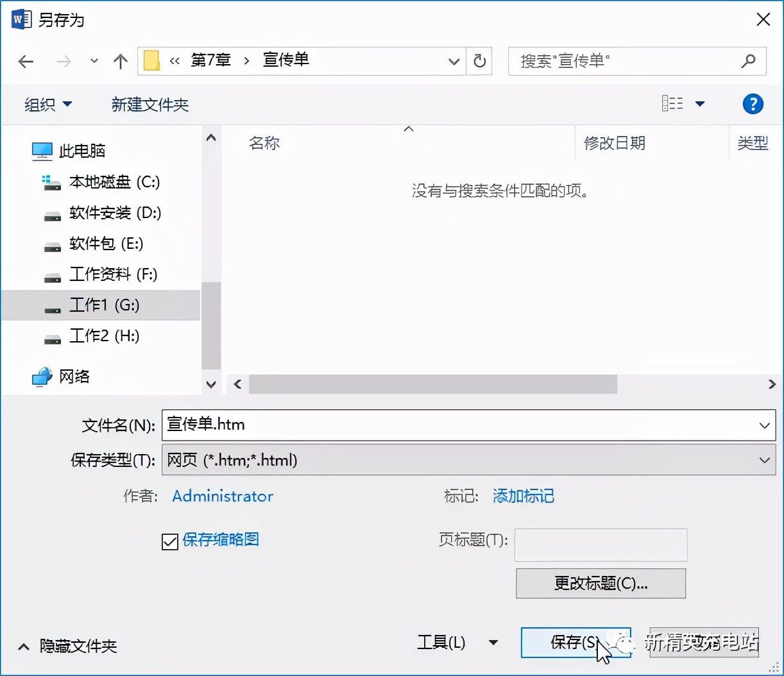The height and width of the screenshot is (676, 784).
Task: Sort by the 修改日期 column header
Action: click(x=615, y=143)
